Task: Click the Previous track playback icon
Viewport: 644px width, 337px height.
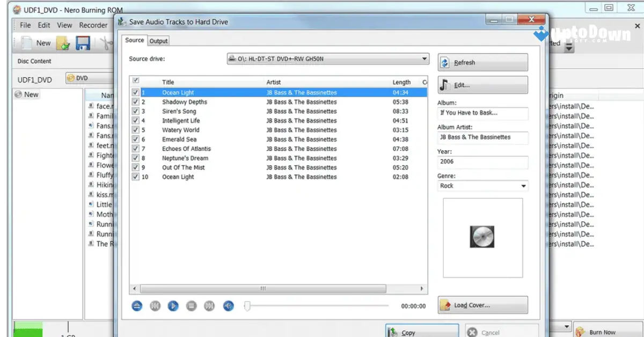Action: (x=155, y=306)
